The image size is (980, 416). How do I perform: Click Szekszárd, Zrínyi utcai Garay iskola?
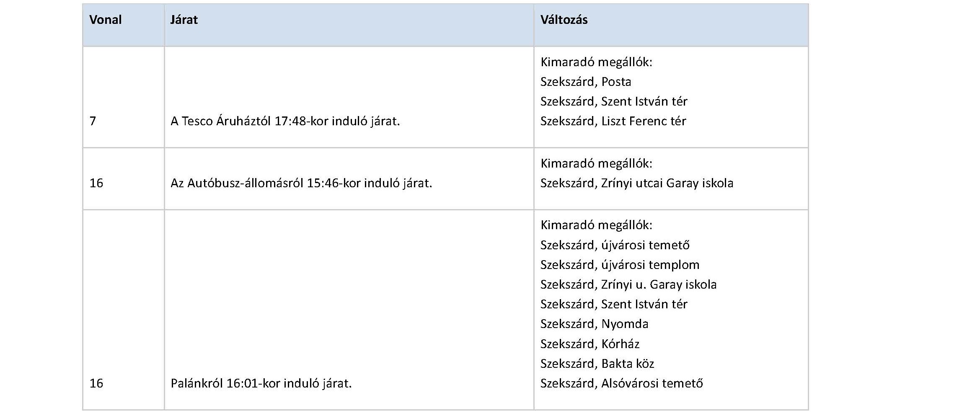pos(637,183)
